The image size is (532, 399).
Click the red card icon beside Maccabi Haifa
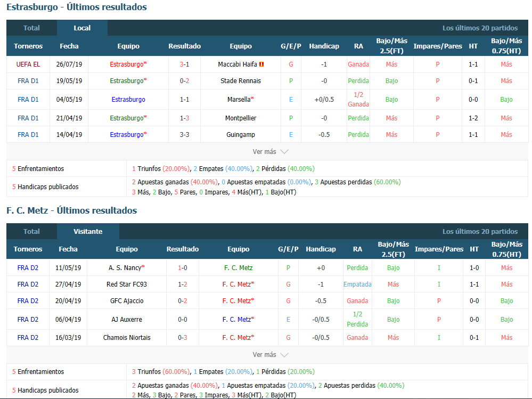(261, 64)
